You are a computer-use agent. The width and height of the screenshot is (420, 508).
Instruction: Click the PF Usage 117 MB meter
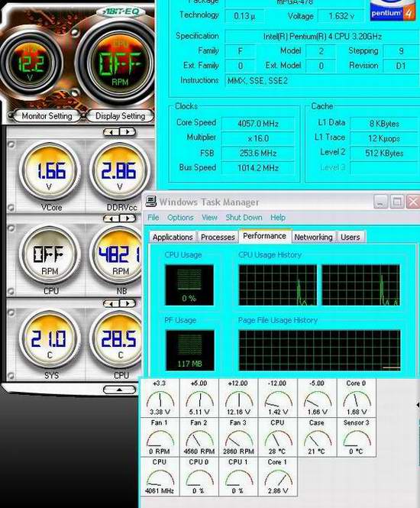click(x=189, y=350)
